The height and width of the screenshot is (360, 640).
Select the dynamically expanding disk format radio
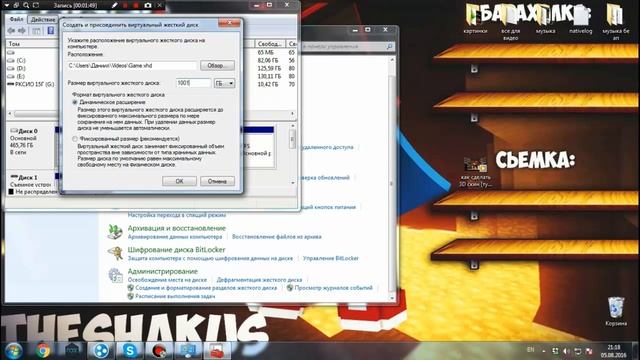(75, 102)
